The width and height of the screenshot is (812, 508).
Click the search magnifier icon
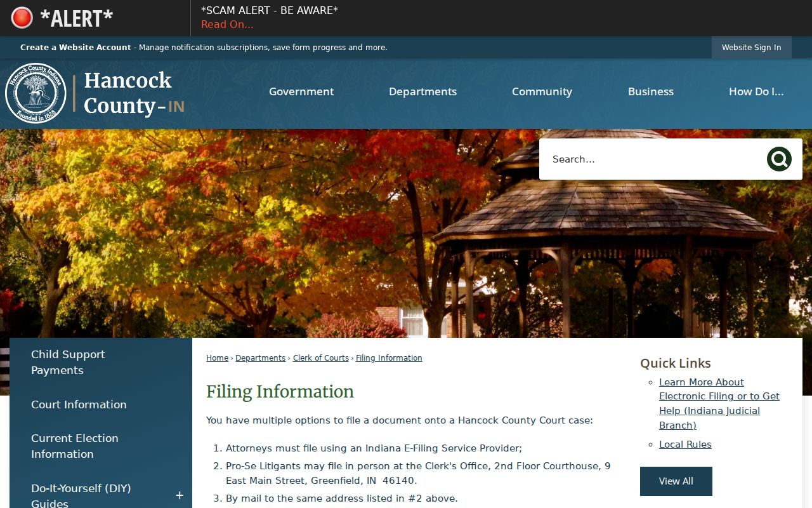click(779, 159)
